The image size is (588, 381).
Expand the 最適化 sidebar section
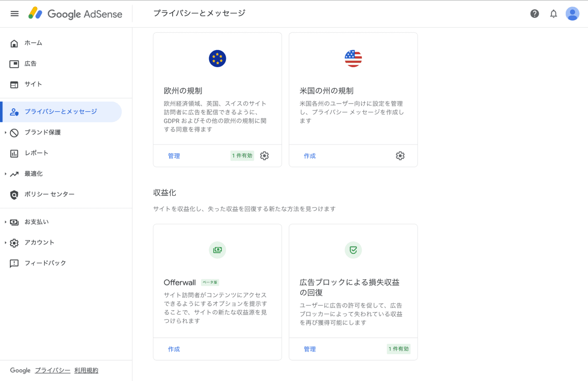click(x=5, y=174)
